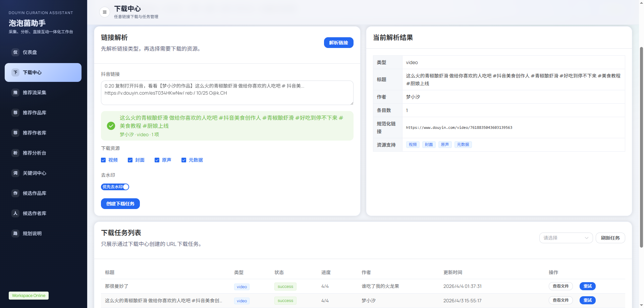Click the 词 icon beside 关键词中心
This screenshot has height=308, width=644.
(15, 173)
